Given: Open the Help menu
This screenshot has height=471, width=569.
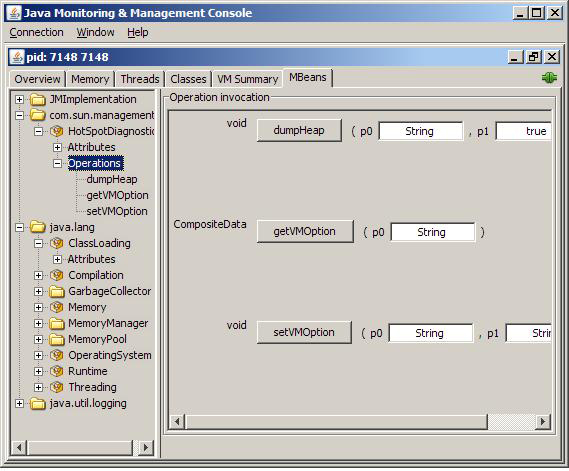Looking at the screenshot, I should 138,32.
